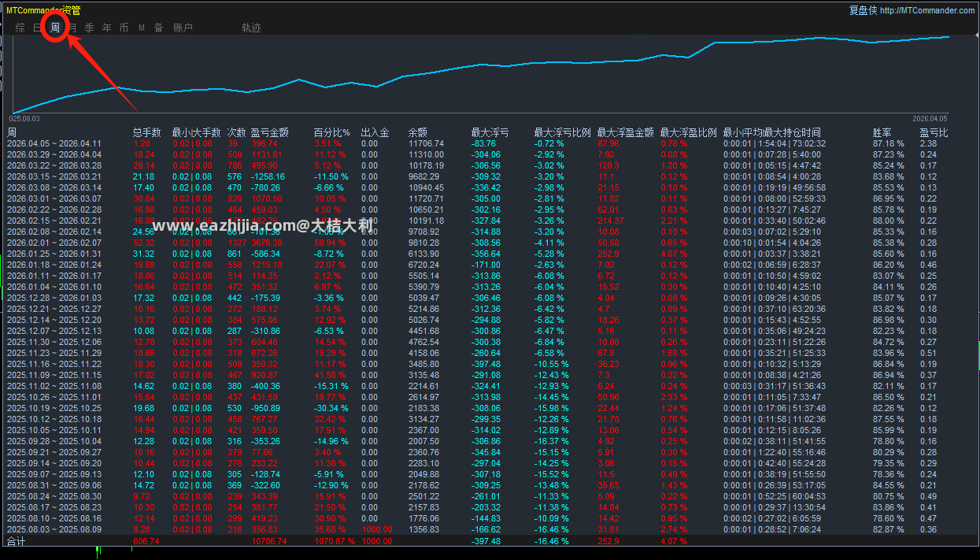Click the 出入金 column header

[x=375, y=132]
